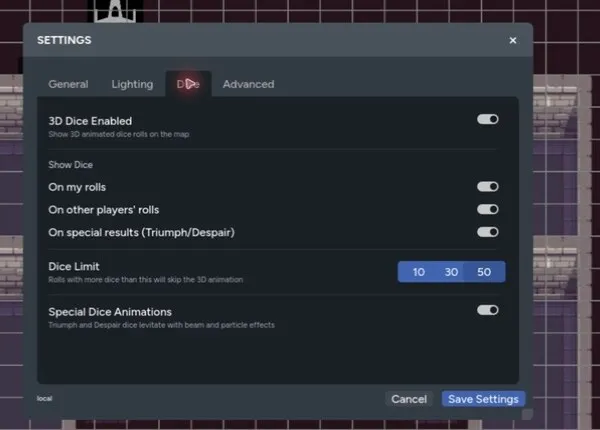Image resolution: width=600 pixels, height=430 pixels.
Task: Toggle special results Triumph/Despair switch
Action: (x=488, y=232)
